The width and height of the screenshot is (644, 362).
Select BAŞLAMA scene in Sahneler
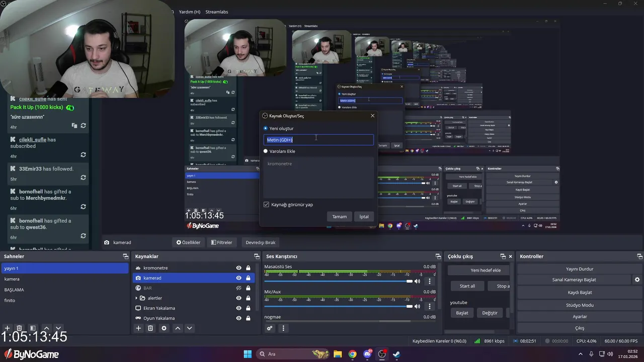pos(64,290)
